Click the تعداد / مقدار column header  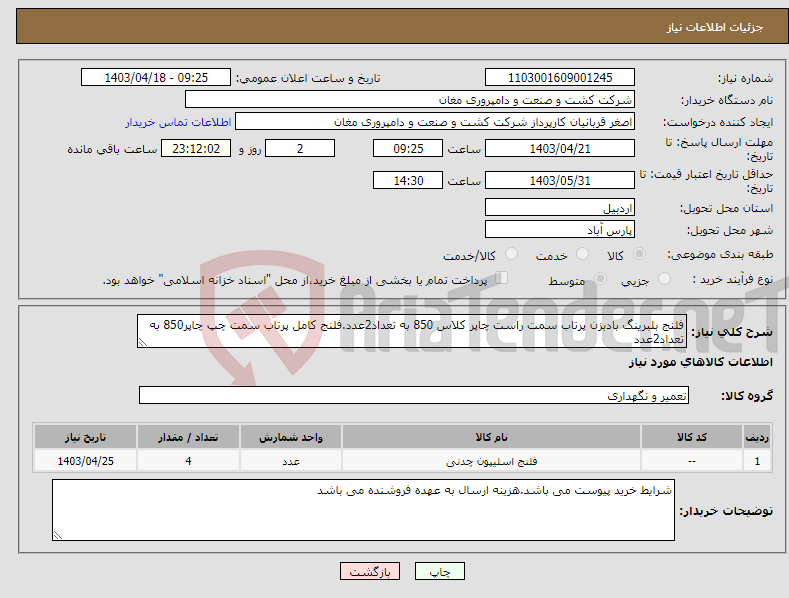point(188,437)
